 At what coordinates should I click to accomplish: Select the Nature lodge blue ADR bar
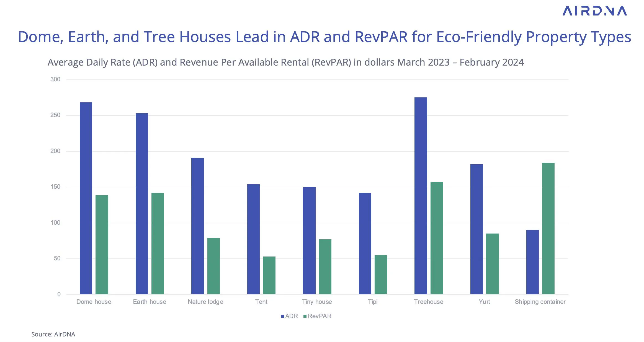click(198, 226)
